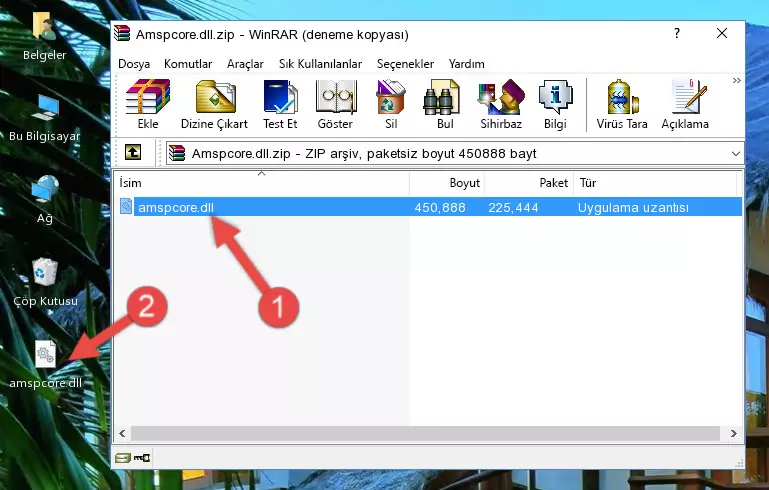Sort by the Tür column header

point(655,182)
